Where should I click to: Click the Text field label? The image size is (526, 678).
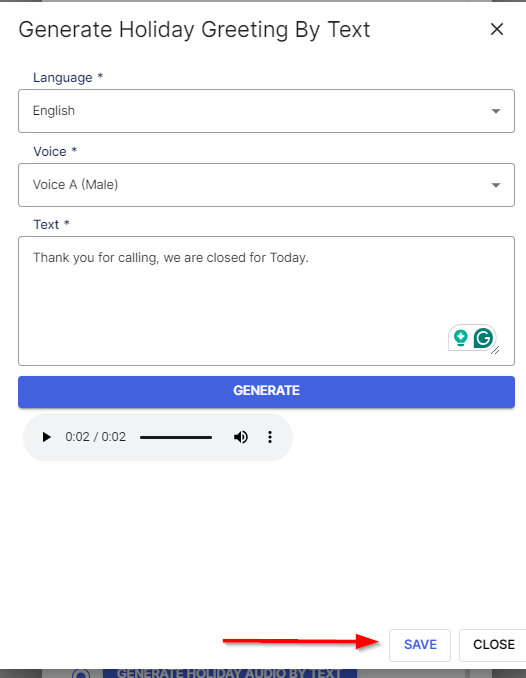tap(46, 225)
